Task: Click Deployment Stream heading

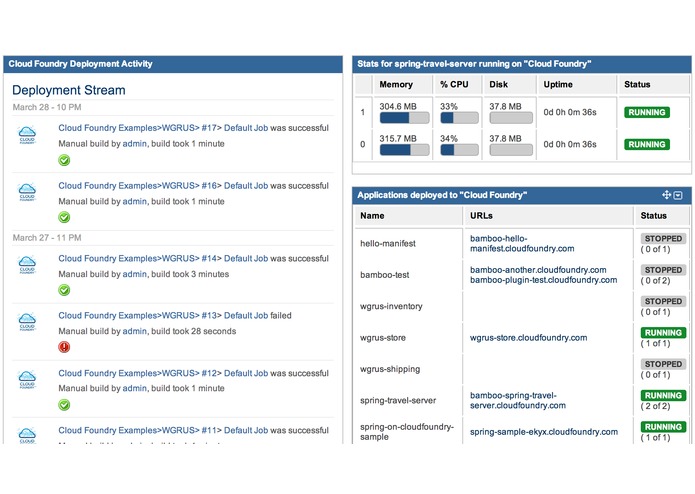Action: pyautogui.click(x=69, y=90)
